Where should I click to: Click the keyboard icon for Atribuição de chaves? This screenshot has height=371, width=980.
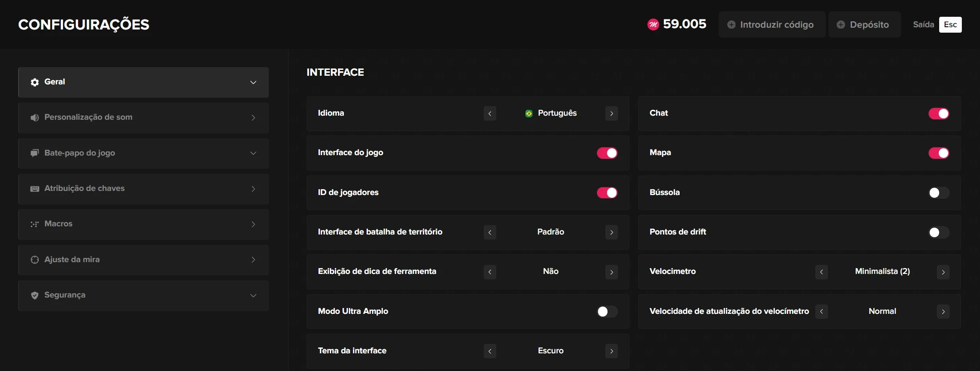point(34,189)
